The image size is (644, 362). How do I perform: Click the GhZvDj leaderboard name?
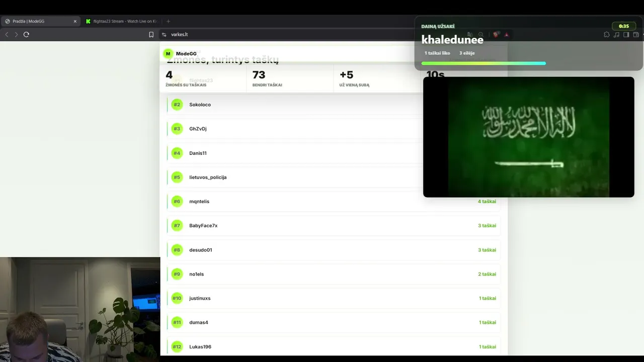point(198,129)
